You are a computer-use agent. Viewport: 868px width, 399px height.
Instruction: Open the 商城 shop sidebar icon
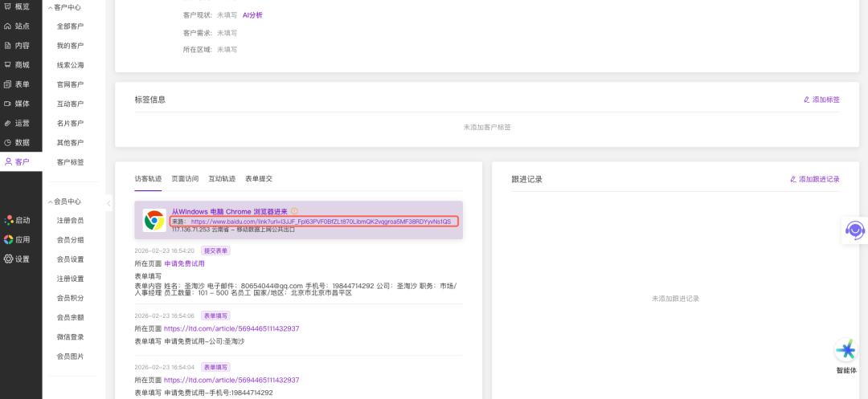pyautogui.click(x=8, y=65)
